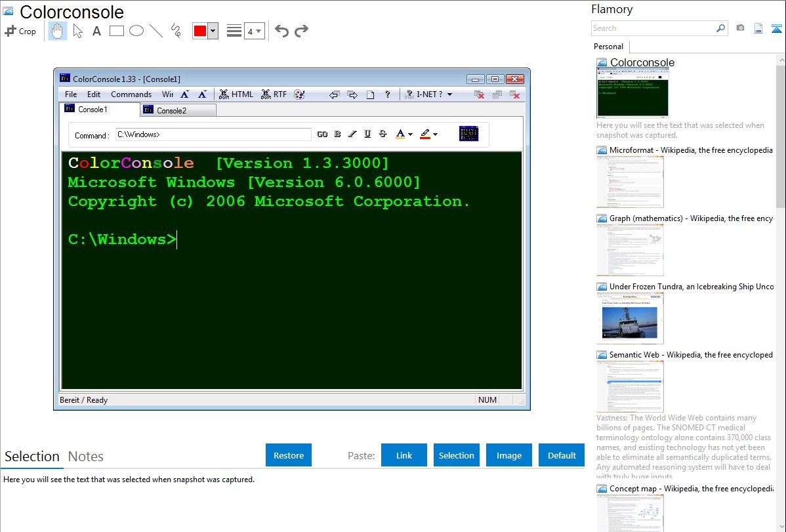
Task: Click the camera snapshot icon
Action: [740, 28]
